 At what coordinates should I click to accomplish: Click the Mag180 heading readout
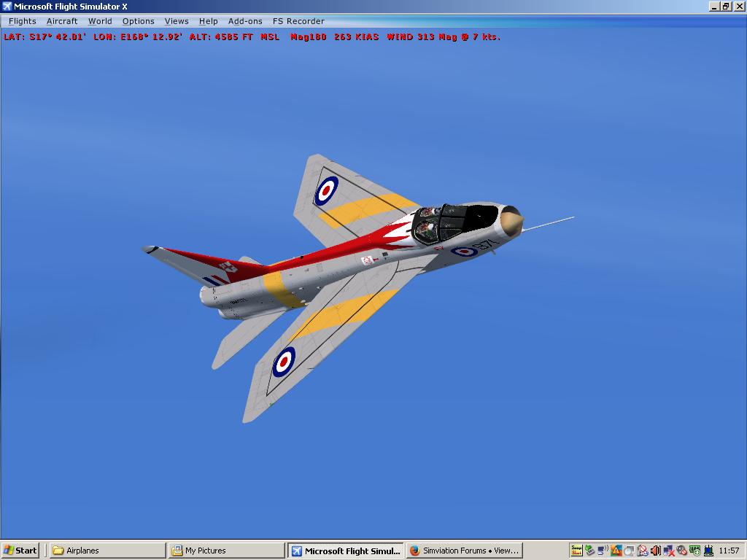click(309, 36)
